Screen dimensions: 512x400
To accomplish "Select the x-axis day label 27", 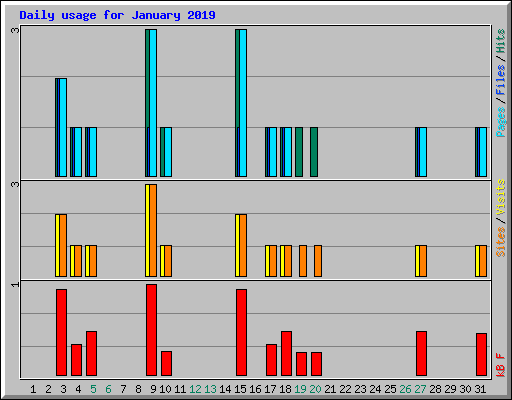I will tap(420, 389).
